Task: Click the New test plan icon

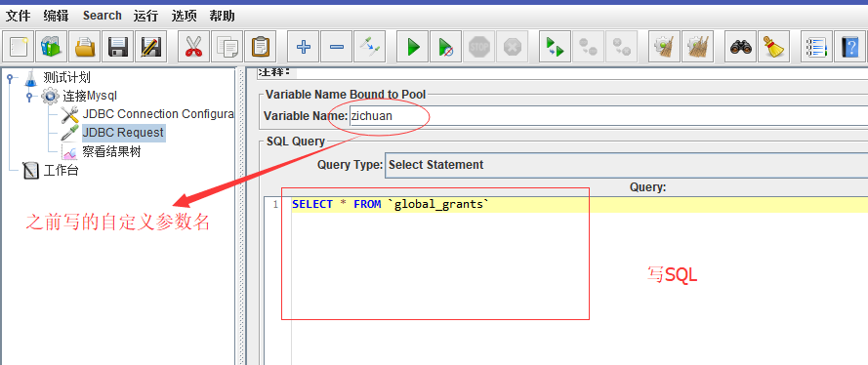Action: click(19, 47)
